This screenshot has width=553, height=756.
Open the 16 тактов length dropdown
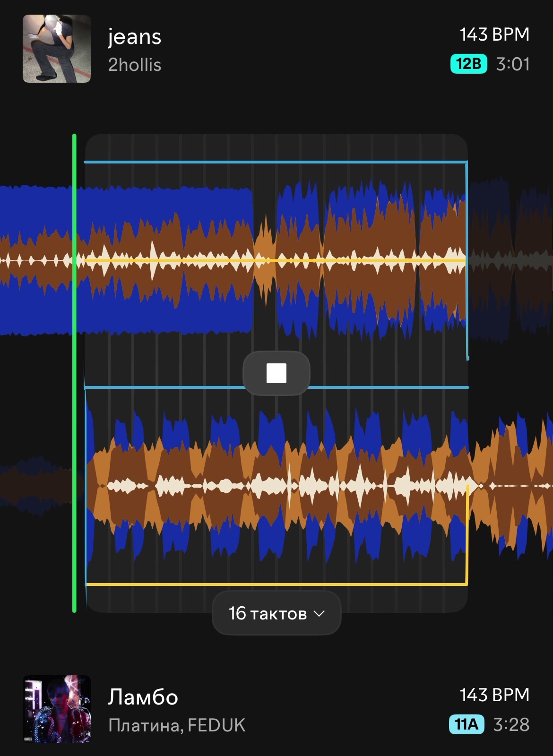point(276,613)
